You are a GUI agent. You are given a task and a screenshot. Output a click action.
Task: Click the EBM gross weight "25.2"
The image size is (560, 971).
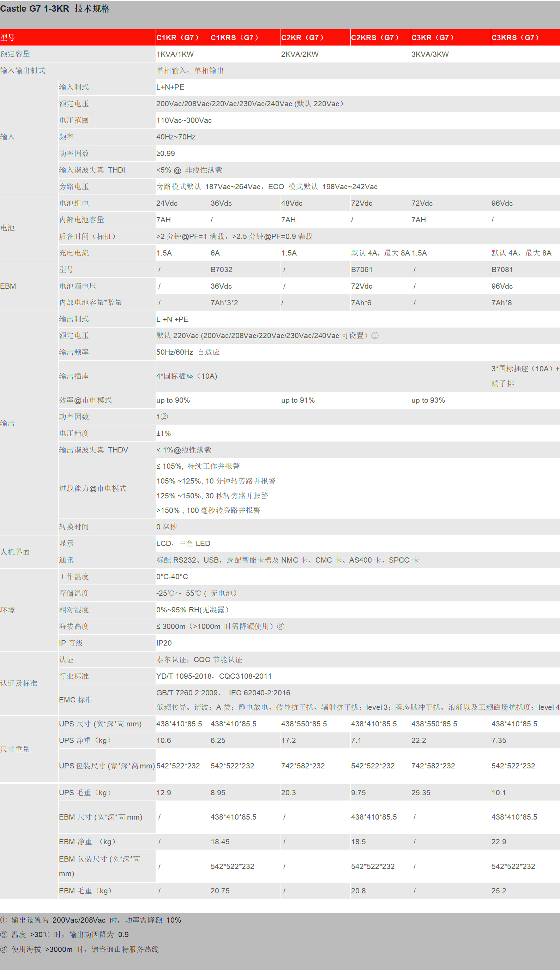tap(499, 891)
